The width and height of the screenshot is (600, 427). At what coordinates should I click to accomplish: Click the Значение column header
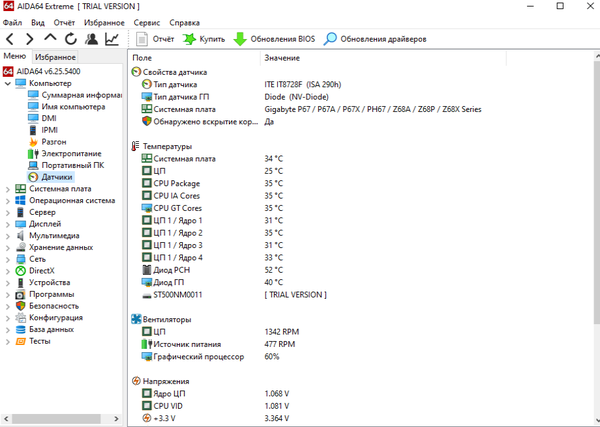click(x=281, y=59)
